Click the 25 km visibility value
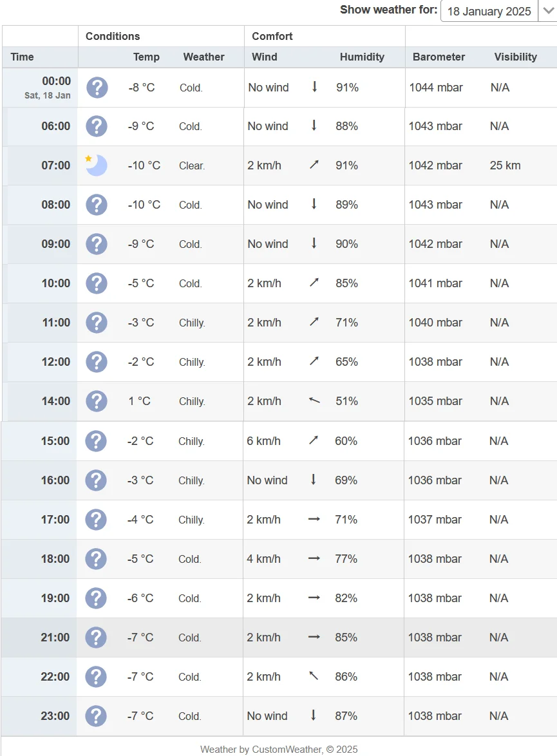 [505, 165]
